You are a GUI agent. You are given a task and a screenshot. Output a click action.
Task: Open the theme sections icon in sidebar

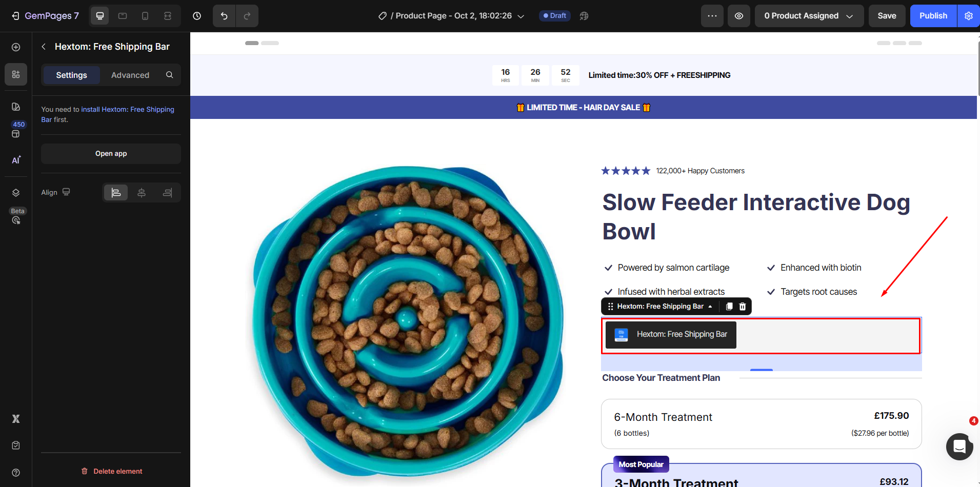(16, 107)
